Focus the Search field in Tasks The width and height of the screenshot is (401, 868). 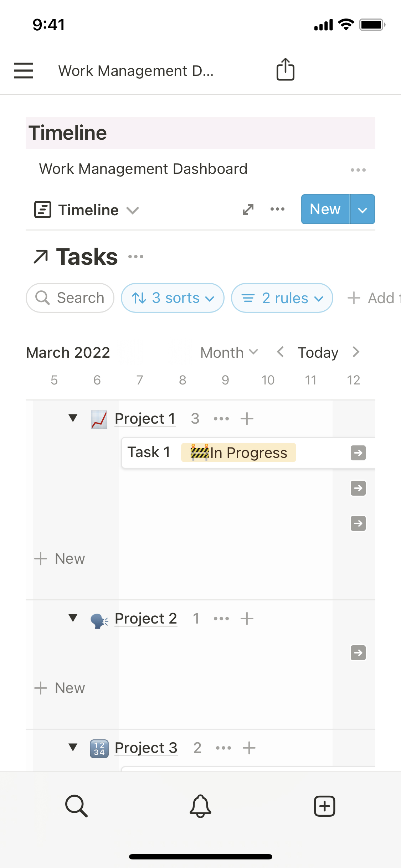coord(70,298)
